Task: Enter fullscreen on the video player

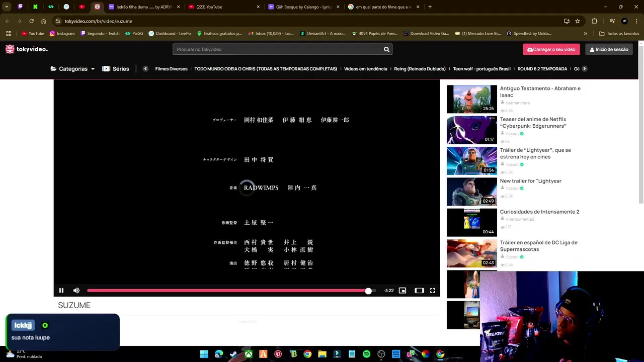Action: 433,291
